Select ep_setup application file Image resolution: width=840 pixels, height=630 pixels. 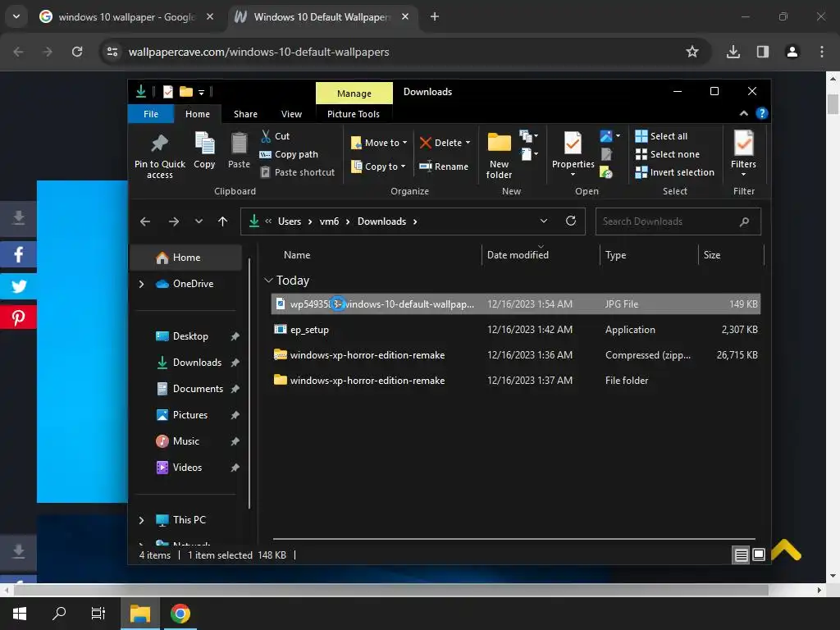click(516, 330)
